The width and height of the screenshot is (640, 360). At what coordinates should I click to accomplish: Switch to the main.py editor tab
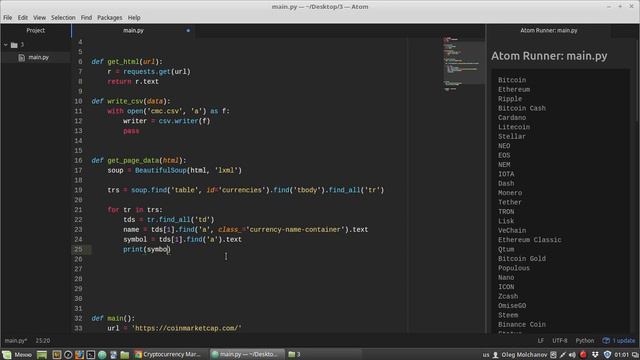coord(133,30)
